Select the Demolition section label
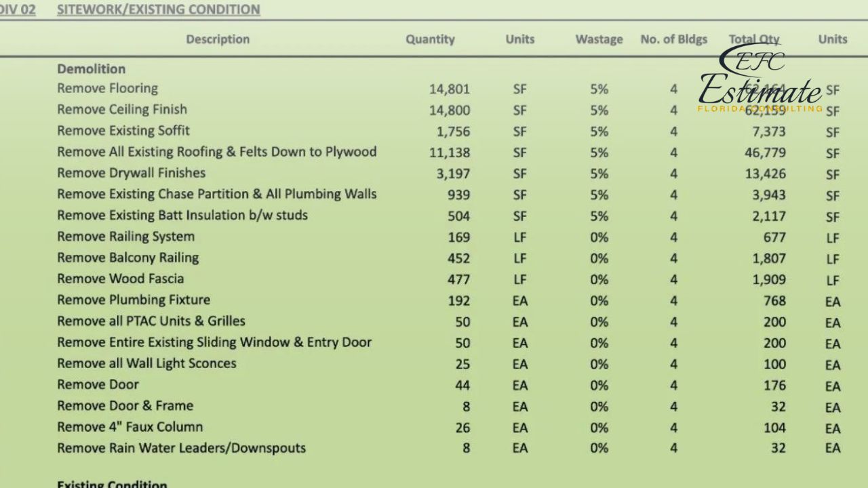 (x=91, y=69)
